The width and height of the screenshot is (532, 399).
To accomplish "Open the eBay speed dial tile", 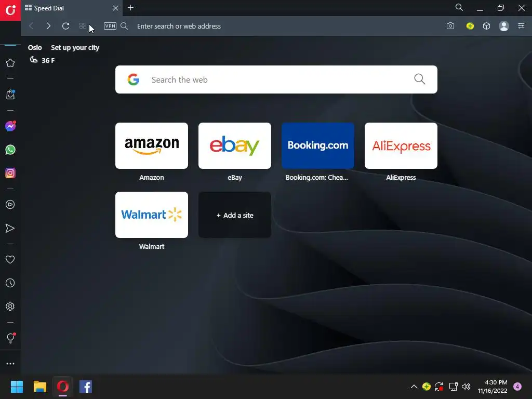I will coord(235,146).
